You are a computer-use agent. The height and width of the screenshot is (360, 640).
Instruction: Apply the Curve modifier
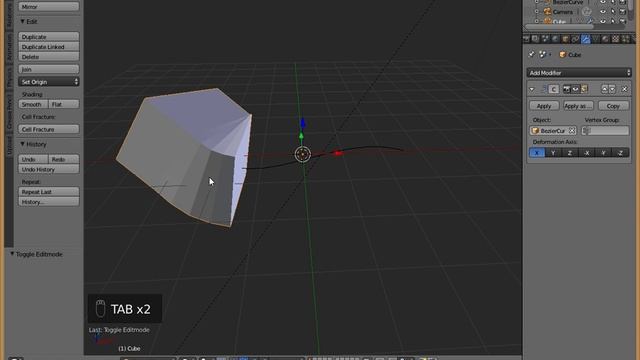tap(544, 106)
